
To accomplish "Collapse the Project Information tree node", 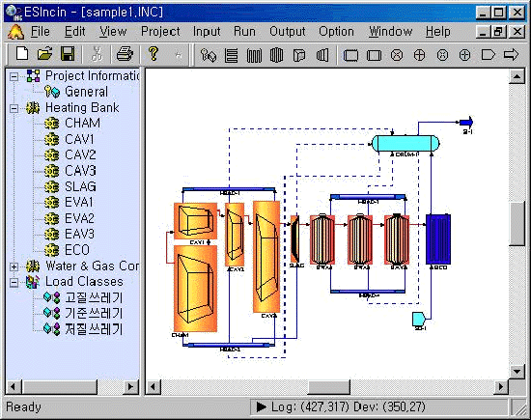I will (14, 76).
